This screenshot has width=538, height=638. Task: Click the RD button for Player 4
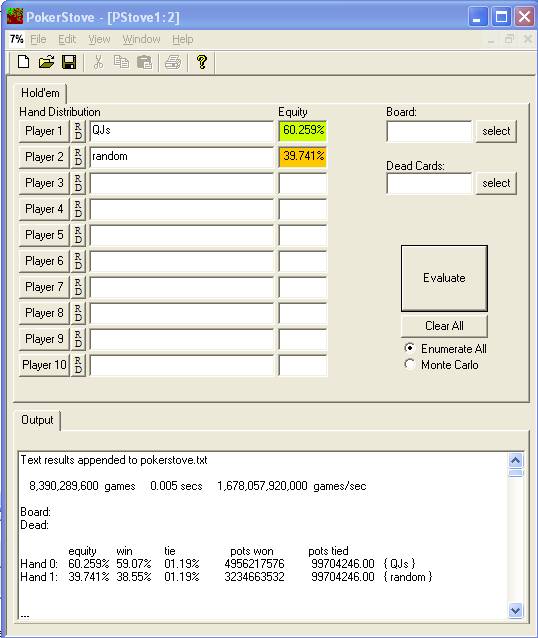pyautogui.click(x=78, y=209)
